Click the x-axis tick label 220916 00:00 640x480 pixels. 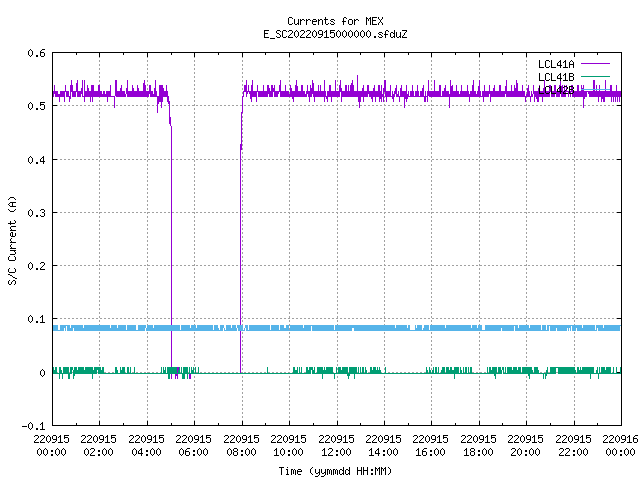pos(620,446)
